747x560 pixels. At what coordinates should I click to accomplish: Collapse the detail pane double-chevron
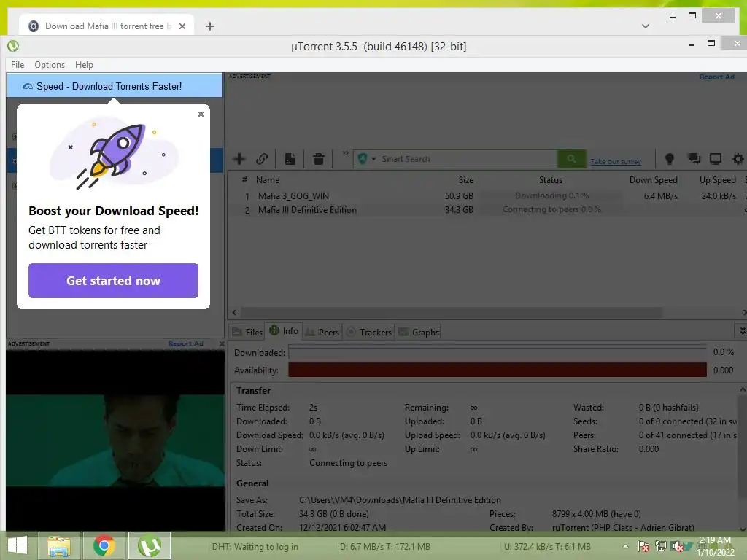742,330
